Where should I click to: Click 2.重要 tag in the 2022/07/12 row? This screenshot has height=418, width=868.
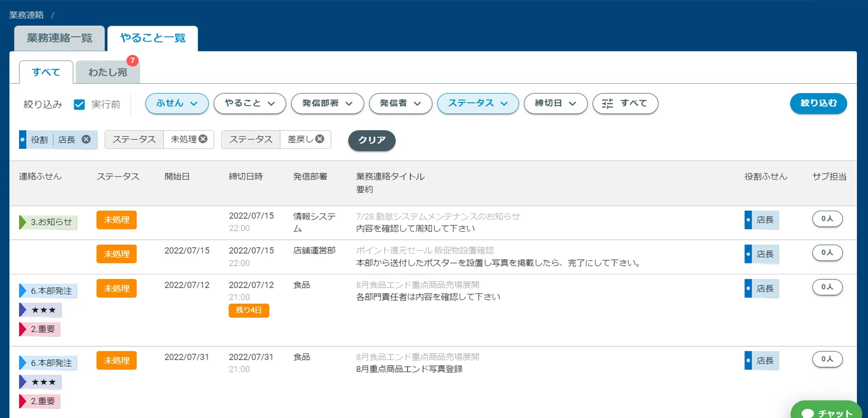(39, 329)
